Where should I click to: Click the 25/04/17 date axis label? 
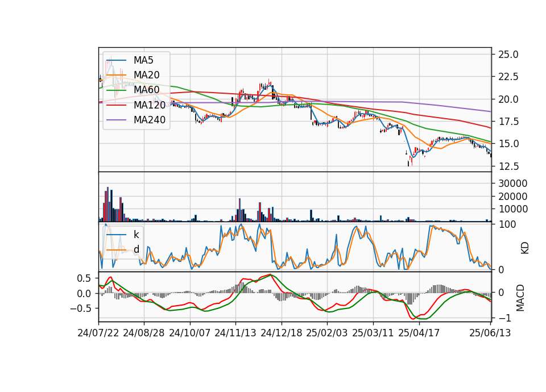419,333
